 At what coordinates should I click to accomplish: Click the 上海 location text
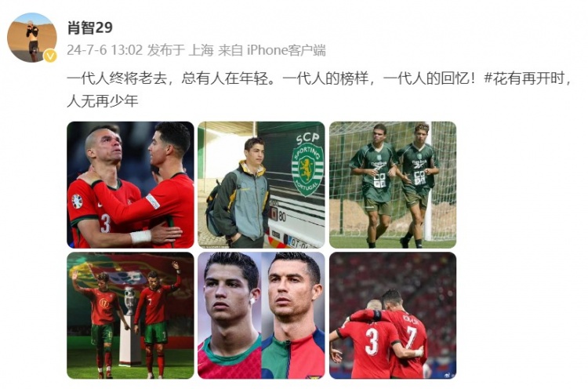pyautogui.click(x=201, y=50)
